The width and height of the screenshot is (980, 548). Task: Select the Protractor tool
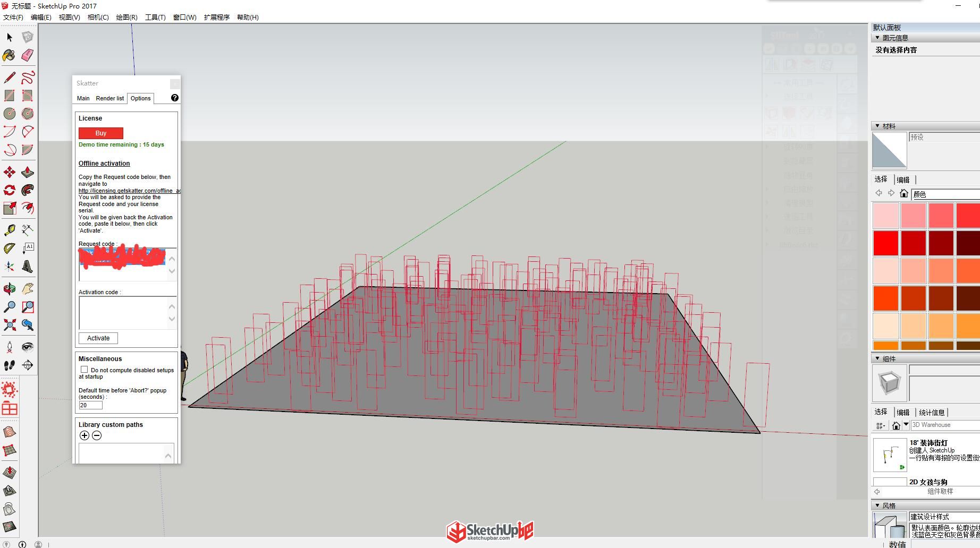(10, 248)
